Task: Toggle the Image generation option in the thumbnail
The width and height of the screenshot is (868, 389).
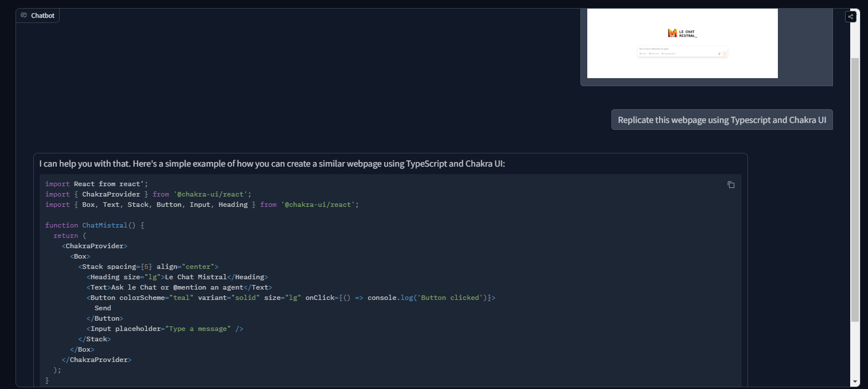Action: pos(662,53)
